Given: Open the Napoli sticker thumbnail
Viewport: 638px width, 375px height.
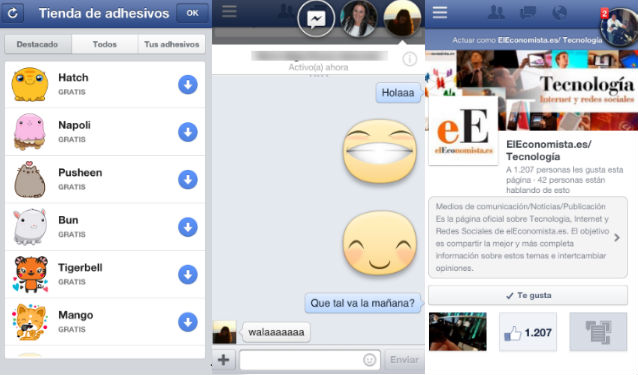Looking at the screenshot, I should tap(29, 131).
